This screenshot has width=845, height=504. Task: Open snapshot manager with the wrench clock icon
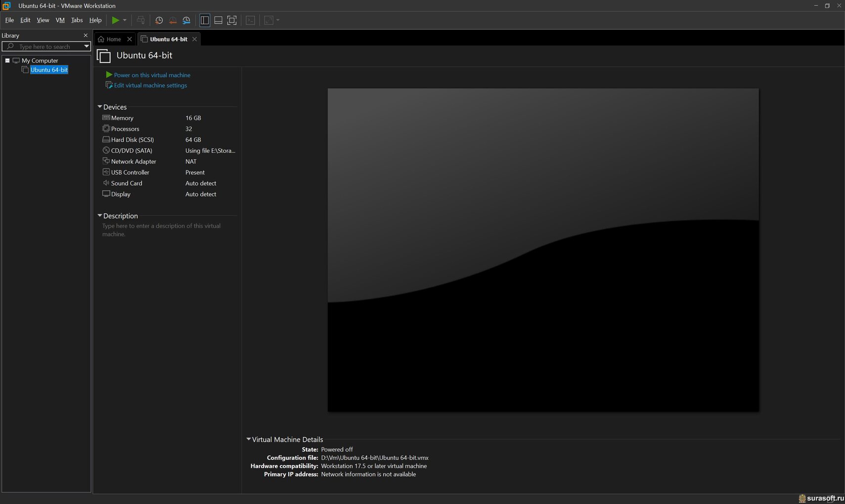[x=186, y=20]
